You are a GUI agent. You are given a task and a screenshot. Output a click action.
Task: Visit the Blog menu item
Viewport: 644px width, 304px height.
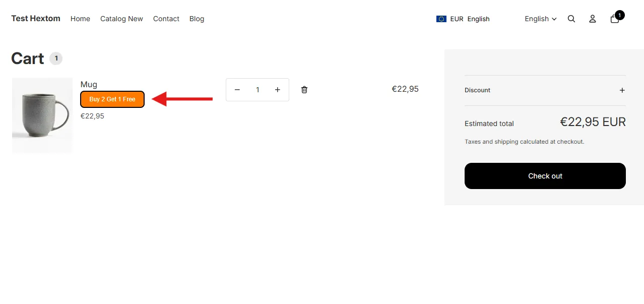(197, 19)
